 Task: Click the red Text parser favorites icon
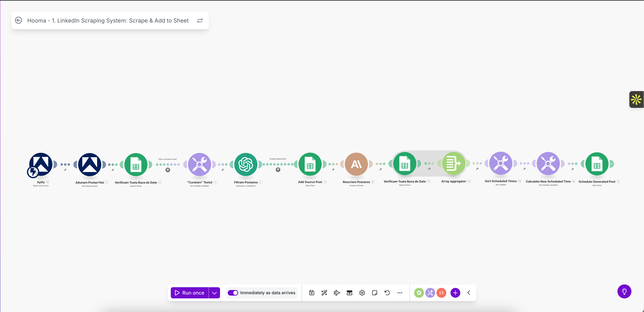click(442, 293)
